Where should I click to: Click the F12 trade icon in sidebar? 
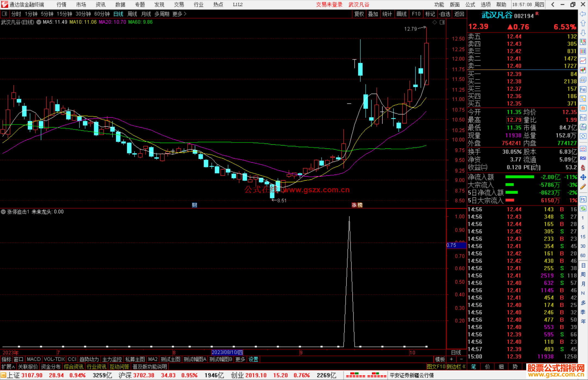click(x=583, y=118)
